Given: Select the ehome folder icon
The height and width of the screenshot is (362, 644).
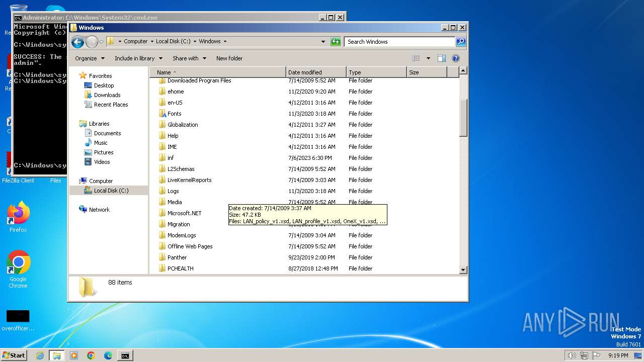Looking at the screenshot, I should coord(162,92).
